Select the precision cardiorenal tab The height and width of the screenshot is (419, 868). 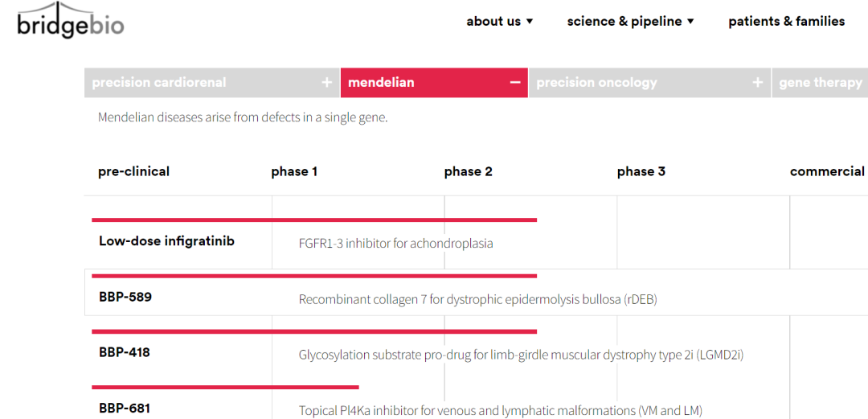[x=212, y=83]
